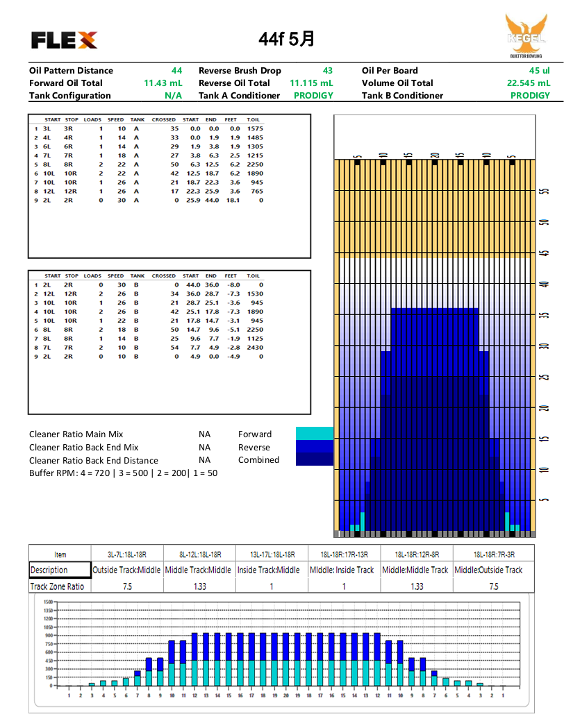Screen dimensions: 564x728
Task: Click the Outside Track:Middle description cell
Action: pyautogui.click(x=126, y=570)
